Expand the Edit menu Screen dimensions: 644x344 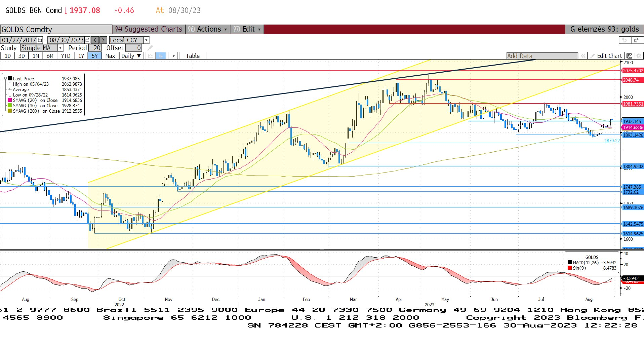247,29
